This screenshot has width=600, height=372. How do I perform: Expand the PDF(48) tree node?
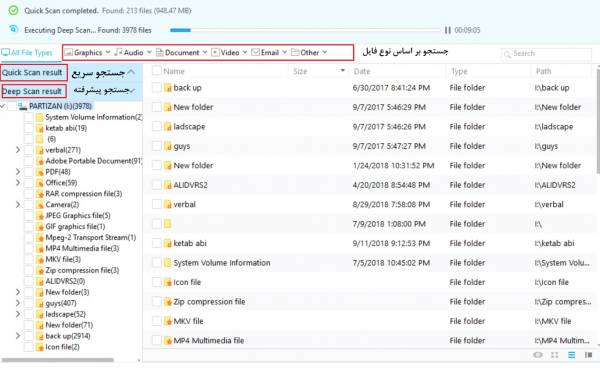(x=18, y=172)
